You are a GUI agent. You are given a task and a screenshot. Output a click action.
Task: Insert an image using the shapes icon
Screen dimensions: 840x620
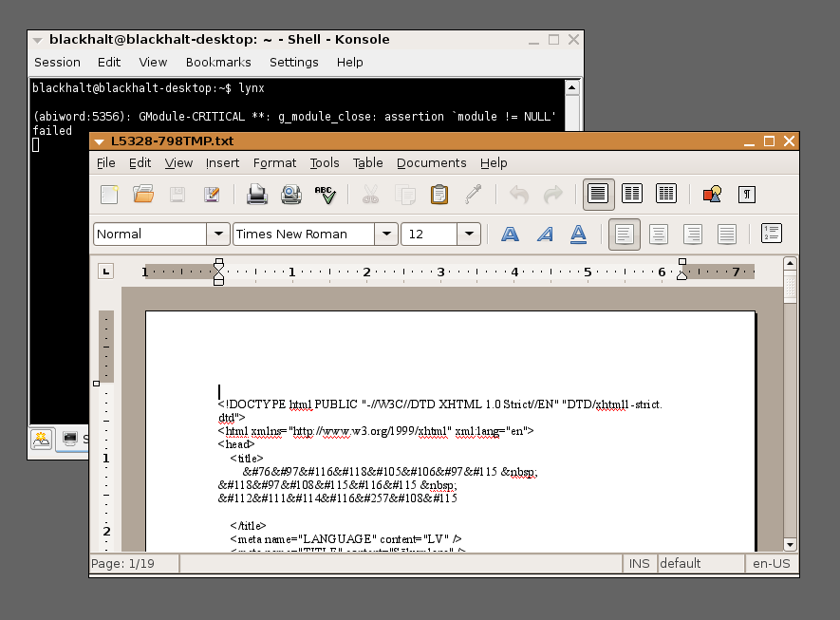coord(712,195)
